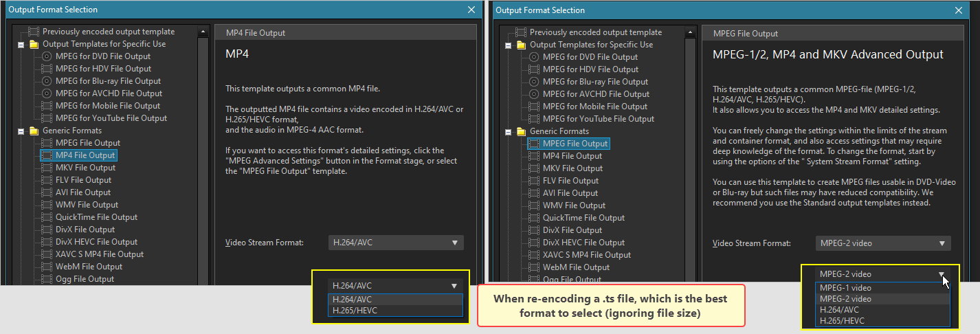This screenshot has width=980, height=334.
Task: Click folder icon of Output Templates in right dialog
Action: coord(522,45)
